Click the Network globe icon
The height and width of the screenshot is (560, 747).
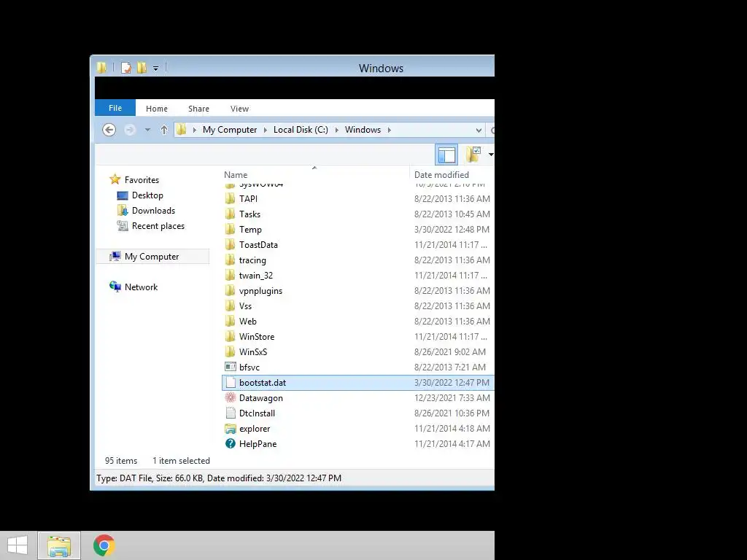pos(115,286)
